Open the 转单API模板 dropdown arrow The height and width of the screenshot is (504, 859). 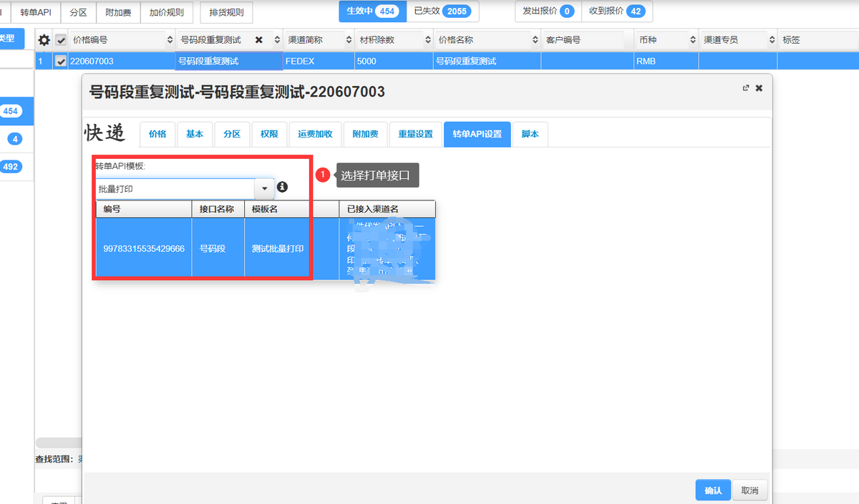[264, 189]
